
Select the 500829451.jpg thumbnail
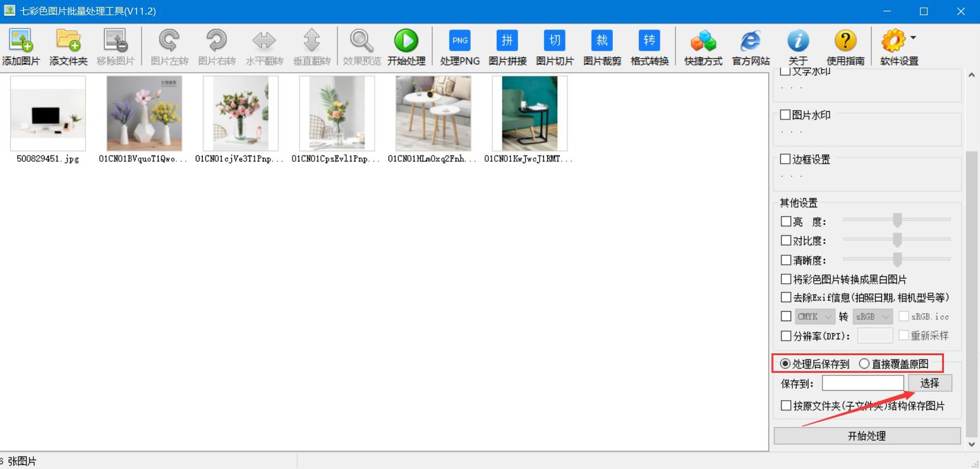[48, 114]
